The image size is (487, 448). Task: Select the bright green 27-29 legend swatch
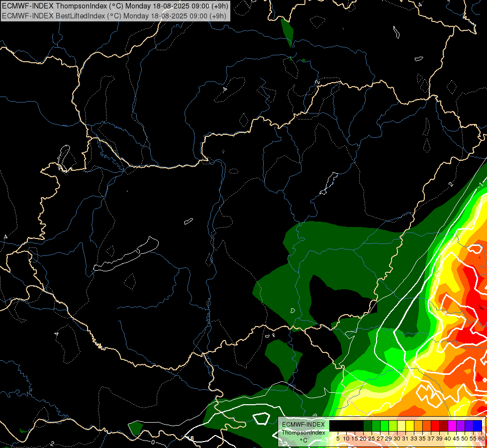click(x=385, y=426)
